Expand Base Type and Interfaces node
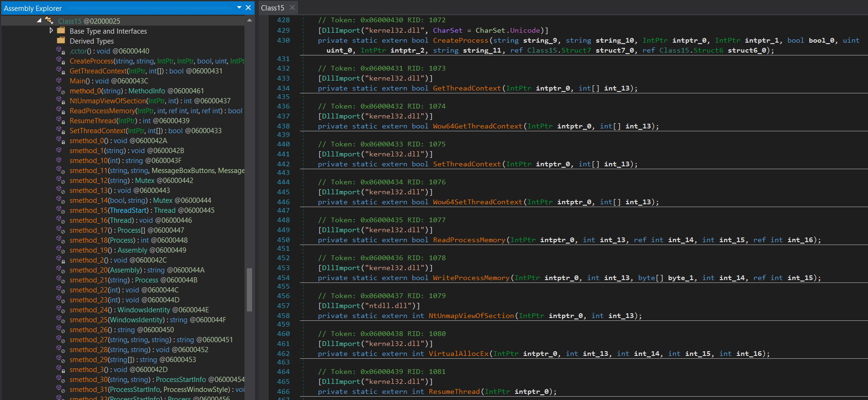 coord(51,31)
